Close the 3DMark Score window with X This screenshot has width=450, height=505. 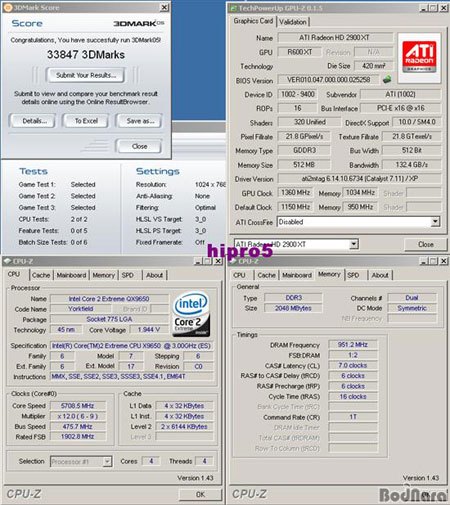pyautogui.click(x=165, y=7)
